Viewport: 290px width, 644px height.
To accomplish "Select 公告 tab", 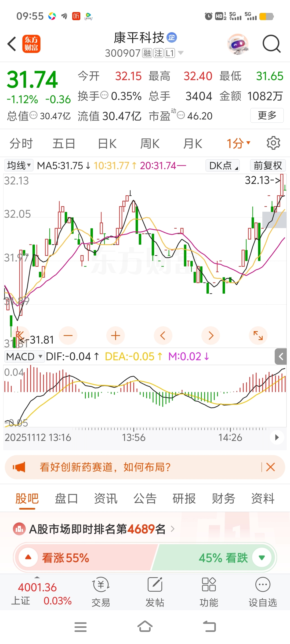I will [x=145, y=499].
